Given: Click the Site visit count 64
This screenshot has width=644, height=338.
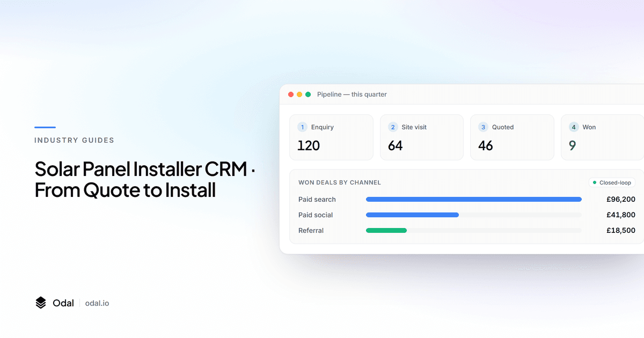Looking at the screenshot, I should click(396, 146).
